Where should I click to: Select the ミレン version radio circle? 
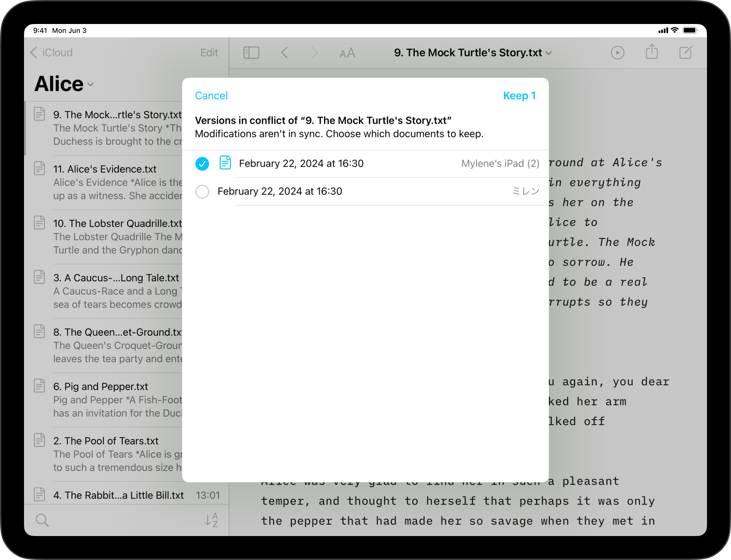point(202,192)
